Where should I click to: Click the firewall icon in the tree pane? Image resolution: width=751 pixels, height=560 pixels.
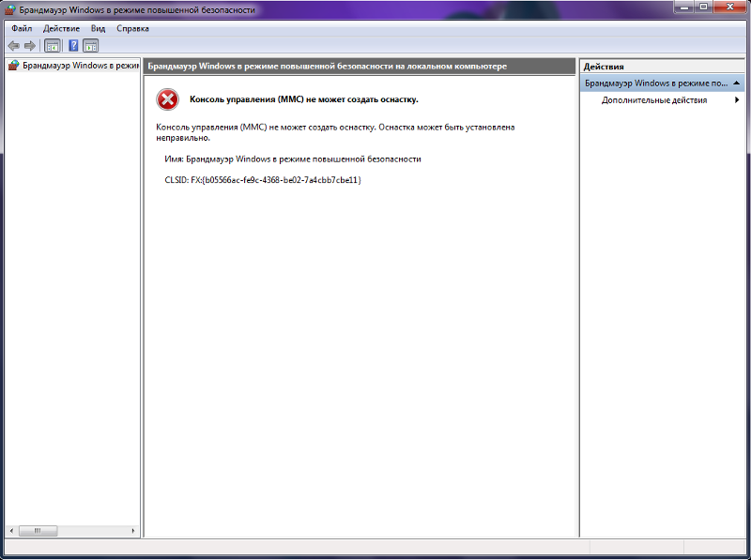(x=13, y=65)
